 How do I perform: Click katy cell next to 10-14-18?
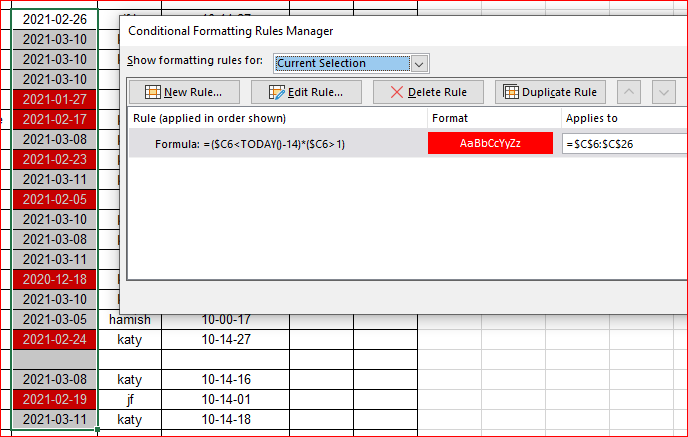pyautogui.click(x=130, y=419)
